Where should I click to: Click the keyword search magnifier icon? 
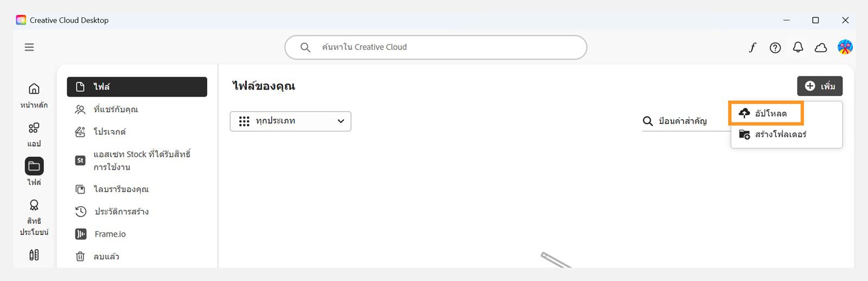(648, 121)
